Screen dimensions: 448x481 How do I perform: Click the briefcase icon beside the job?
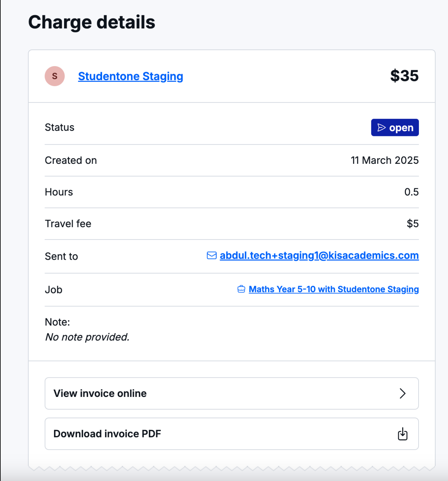pyautogui.click(x=241, y=289)
